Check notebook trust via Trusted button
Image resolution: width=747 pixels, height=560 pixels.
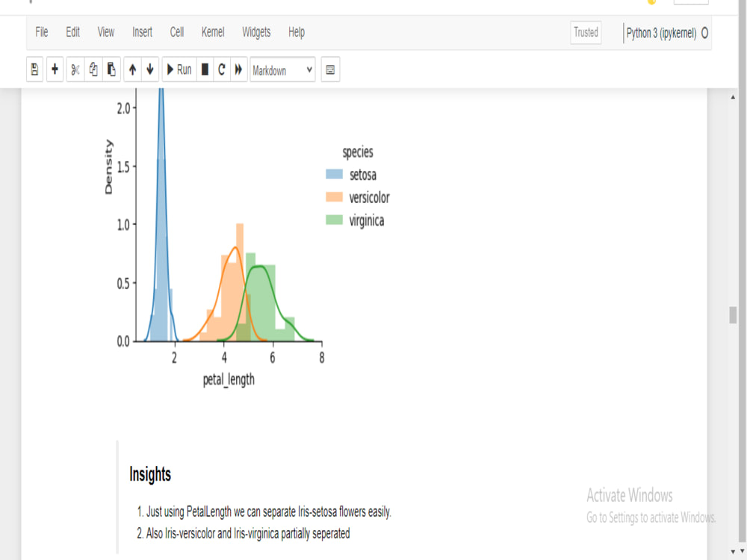tap(586, 32)
